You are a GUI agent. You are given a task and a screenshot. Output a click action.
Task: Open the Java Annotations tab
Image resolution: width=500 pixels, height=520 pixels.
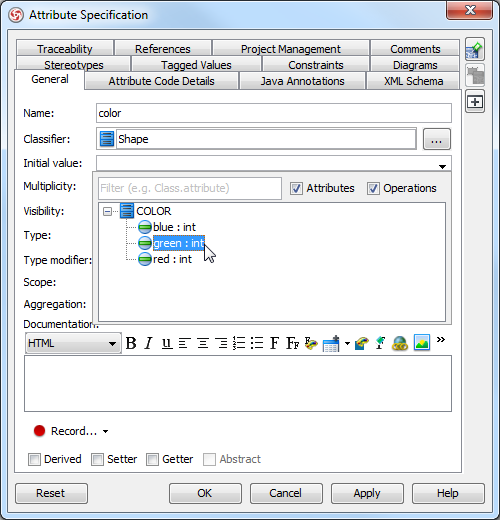point(302,81)
